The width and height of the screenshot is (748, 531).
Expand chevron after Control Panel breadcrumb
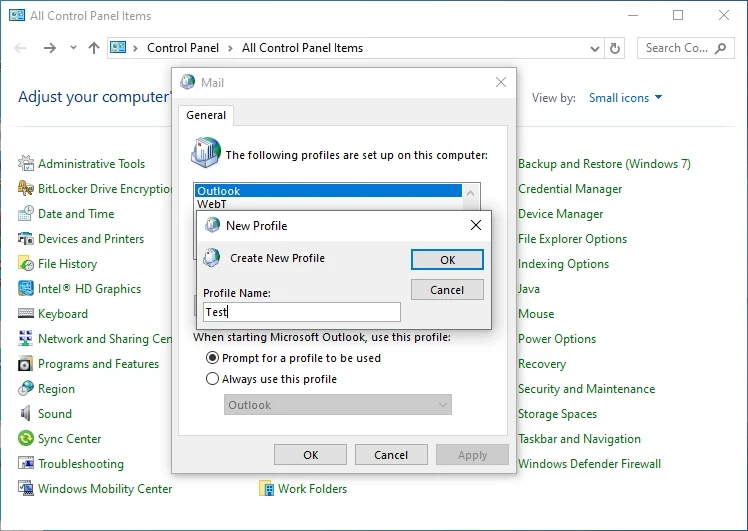[230, 48]
